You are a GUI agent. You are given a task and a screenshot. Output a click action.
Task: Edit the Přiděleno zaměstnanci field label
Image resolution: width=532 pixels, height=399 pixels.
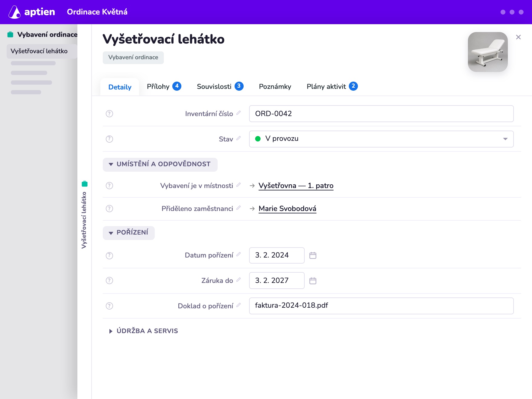[238, 208]
